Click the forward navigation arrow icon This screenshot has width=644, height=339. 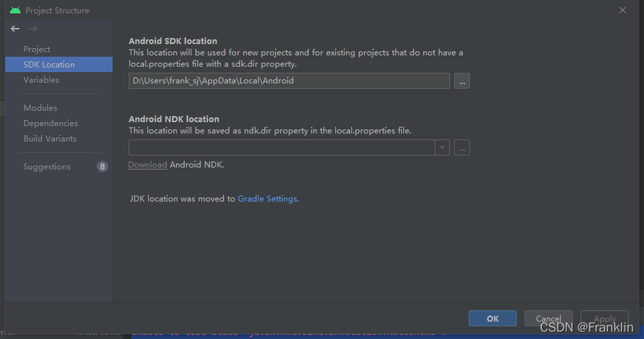coord(33,29)
